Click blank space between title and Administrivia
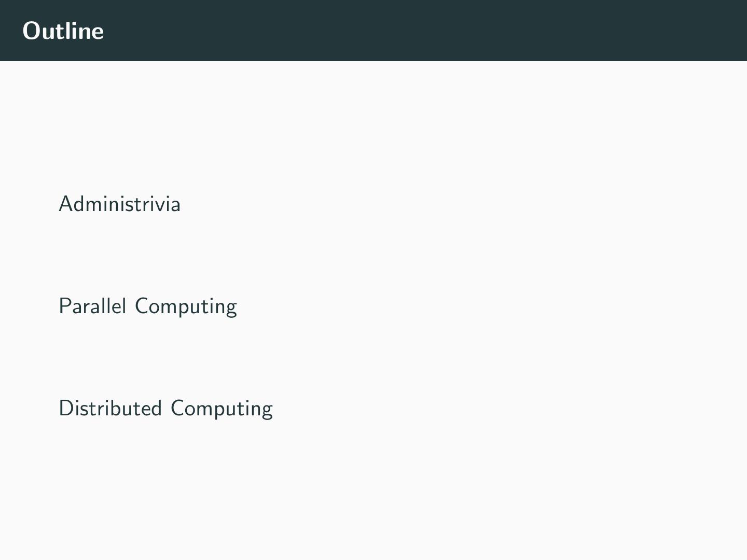Image resolution: width=747 pixels, height=560 pixels. tap(259, 124)
